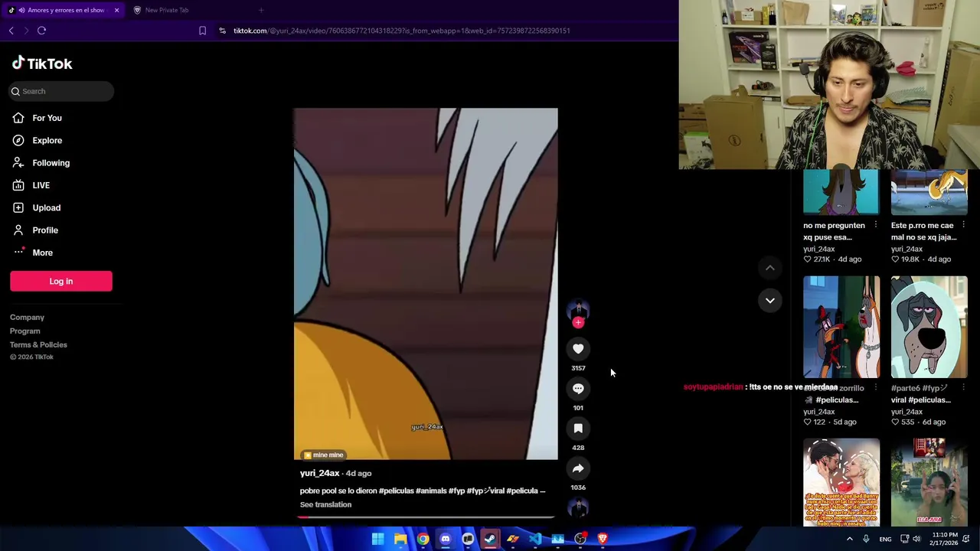Go back in browser history

(11, 31)
